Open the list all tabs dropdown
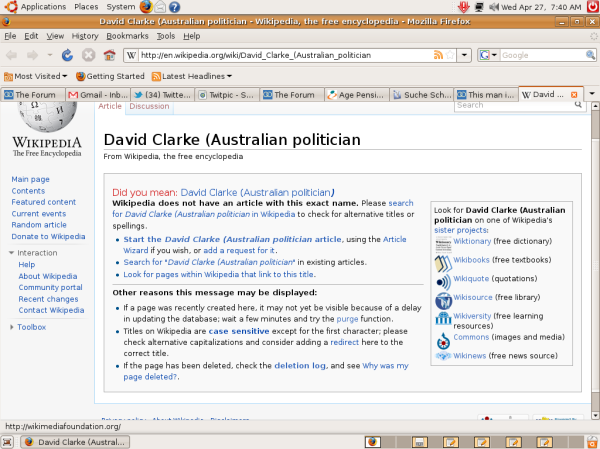Viewport: 600px width, 449px height. pyautogui.click(x=592, y=94)
